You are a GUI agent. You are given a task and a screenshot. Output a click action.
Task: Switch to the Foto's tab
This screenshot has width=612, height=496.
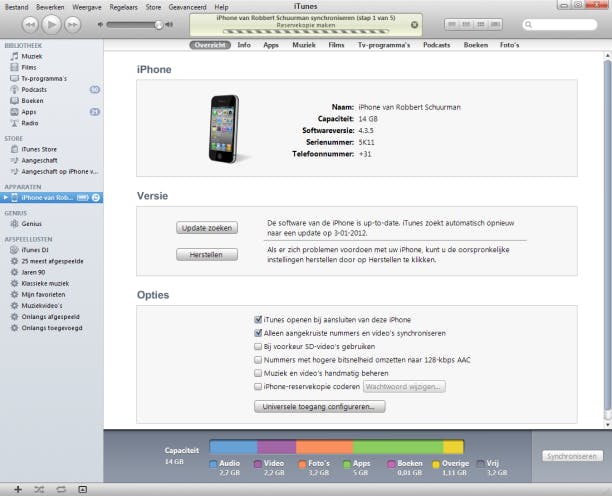(x=509, y=45)
